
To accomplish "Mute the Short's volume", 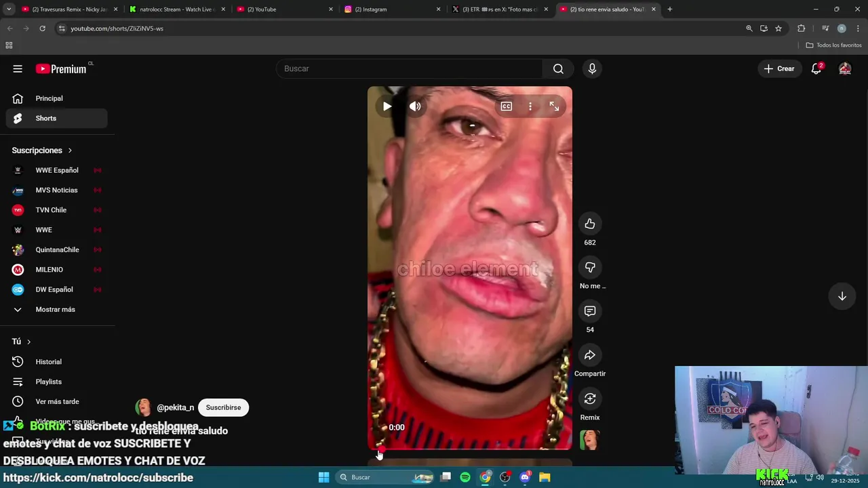I will (x=415, y=106).
